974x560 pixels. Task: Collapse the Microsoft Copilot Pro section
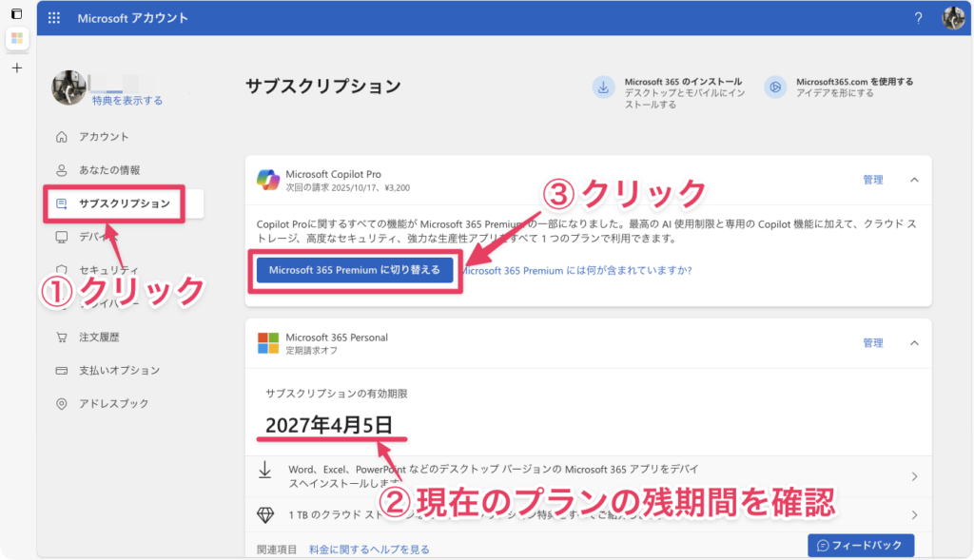click(x=914, y=180)
